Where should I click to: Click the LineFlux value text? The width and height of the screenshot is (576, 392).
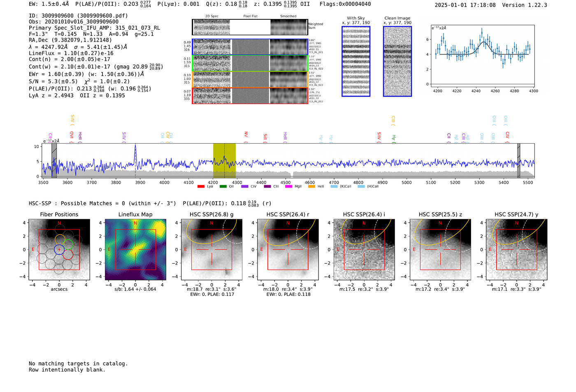click(x=71, y=53)
